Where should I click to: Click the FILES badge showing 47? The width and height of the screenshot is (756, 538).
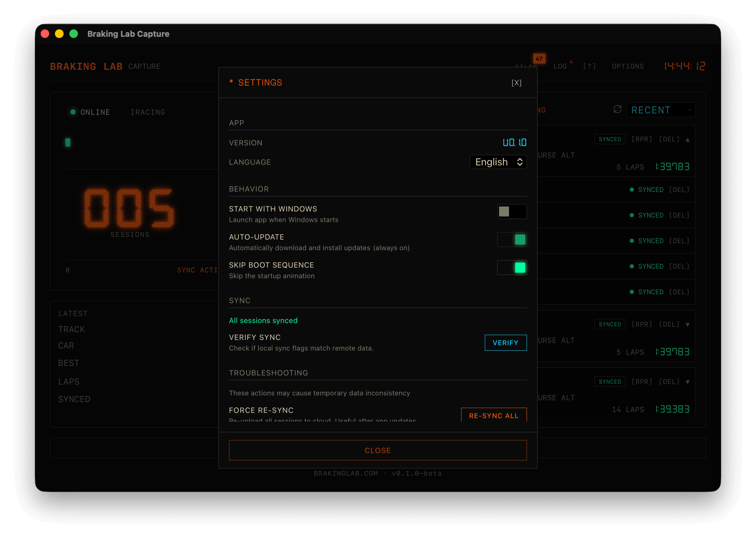click(x=539, y=58)
